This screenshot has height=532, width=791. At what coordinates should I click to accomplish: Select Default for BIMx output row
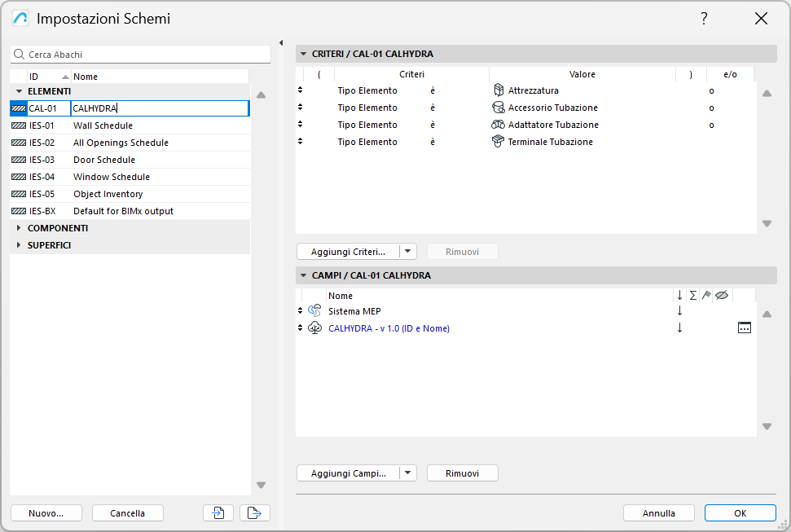(x=130, y=211)
